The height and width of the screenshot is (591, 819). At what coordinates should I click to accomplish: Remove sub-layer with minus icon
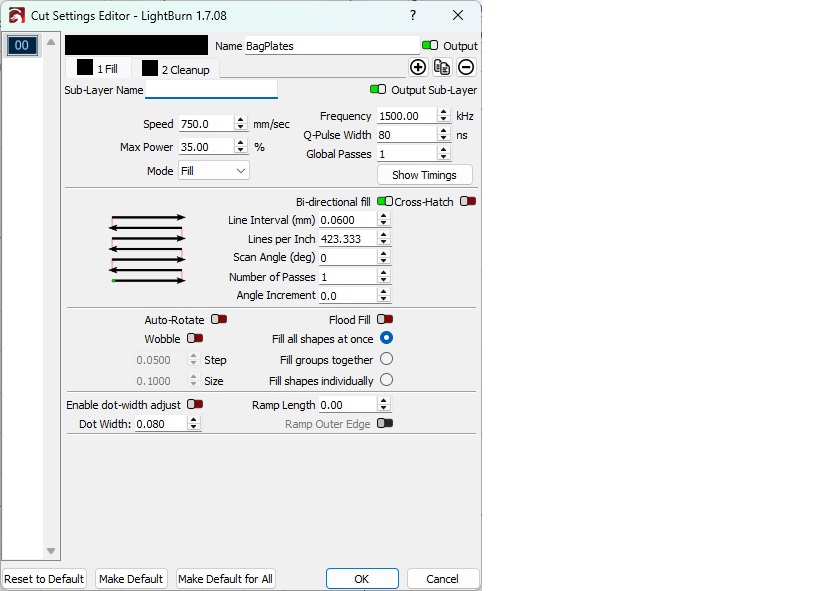(466, 67)
